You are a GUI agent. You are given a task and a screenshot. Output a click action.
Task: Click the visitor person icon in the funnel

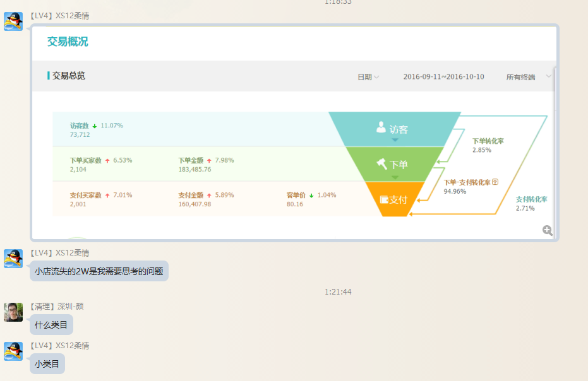[x=381, y=128]
